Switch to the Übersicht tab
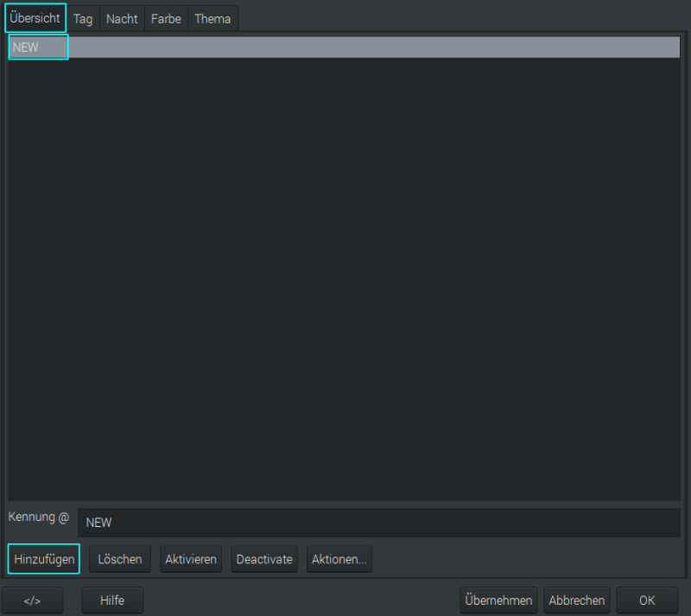The image size is (691, 616). coord(35,18)
